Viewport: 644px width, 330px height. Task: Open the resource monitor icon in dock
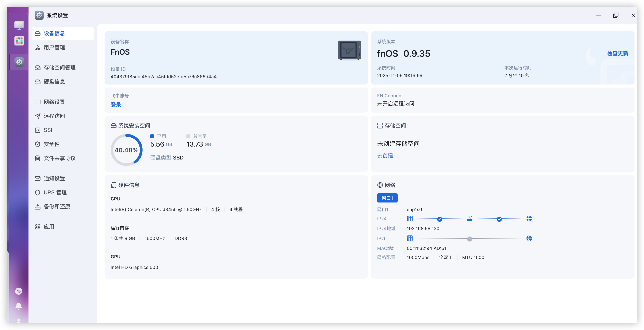(x=18, y=291)
